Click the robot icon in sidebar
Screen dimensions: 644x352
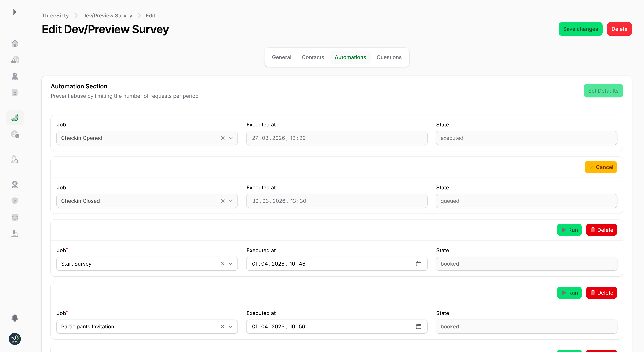click(15, 76)
